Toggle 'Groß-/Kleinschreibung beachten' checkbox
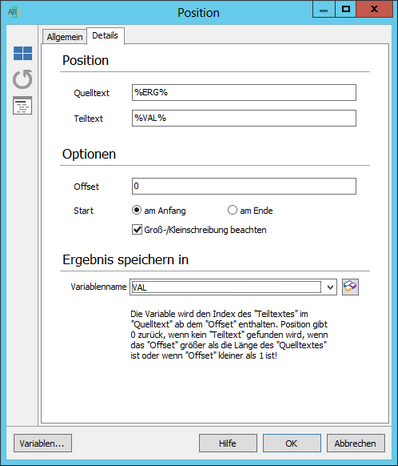 (137, 230)
